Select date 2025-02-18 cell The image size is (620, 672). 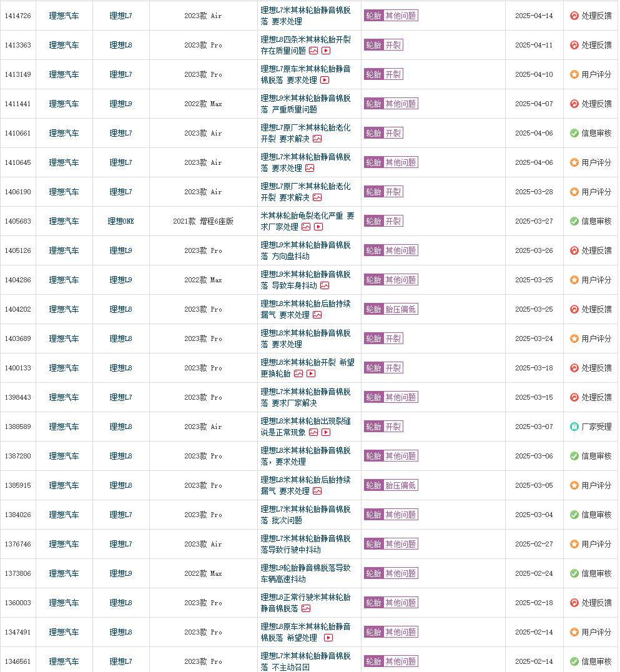[x=534, y=603]
